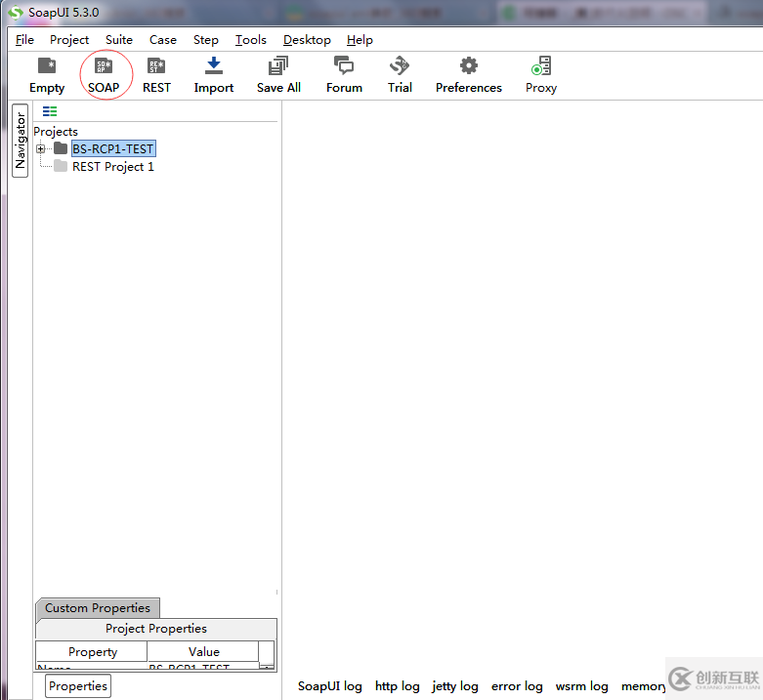The height and width of the screenshot is (700, 763).
Task: Select REST Project 1 in the tree
Action: 113,167
